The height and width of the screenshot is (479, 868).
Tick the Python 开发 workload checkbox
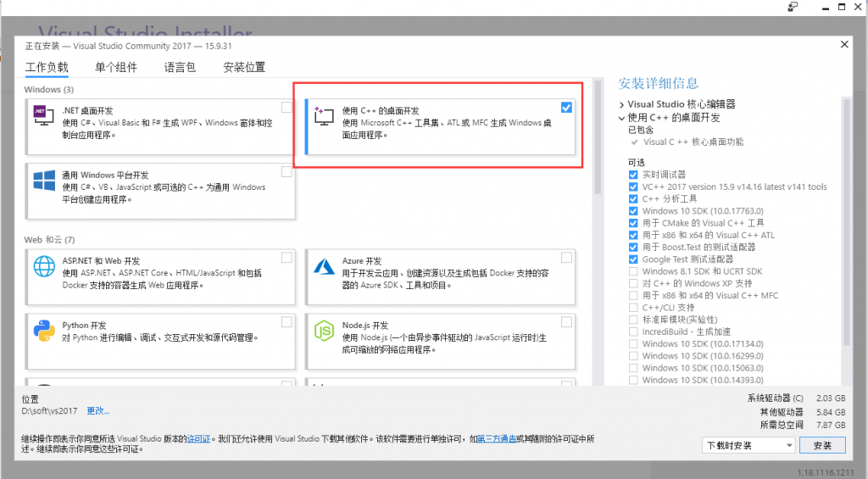click(x=287, y=321)
